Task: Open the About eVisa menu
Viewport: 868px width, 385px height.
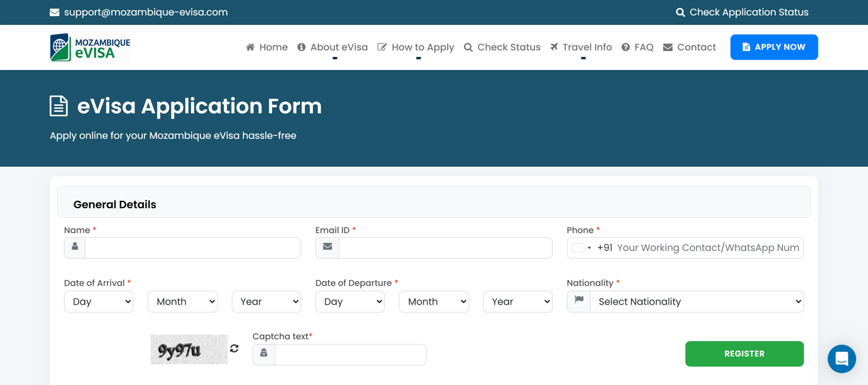Action: [x=333, y=47]
